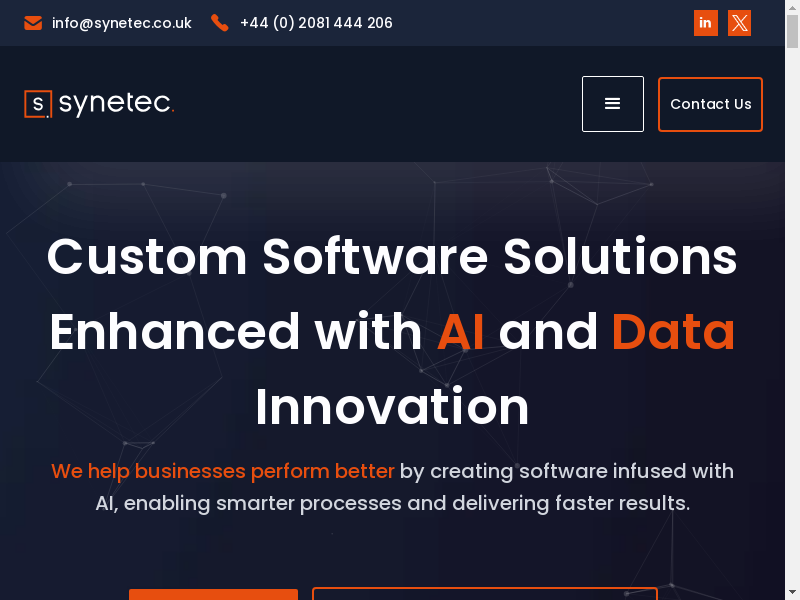This screenshot has width=800, height=600.
Task: Click the orange 'Data' word in the headline
Action: (x=673, y=332)
